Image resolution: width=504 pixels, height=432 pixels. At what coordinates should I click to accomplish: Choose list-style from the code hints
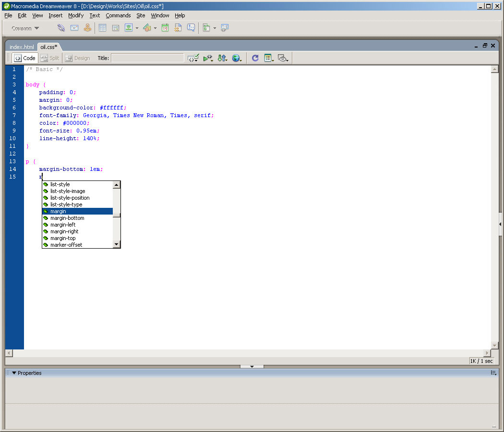77,184
